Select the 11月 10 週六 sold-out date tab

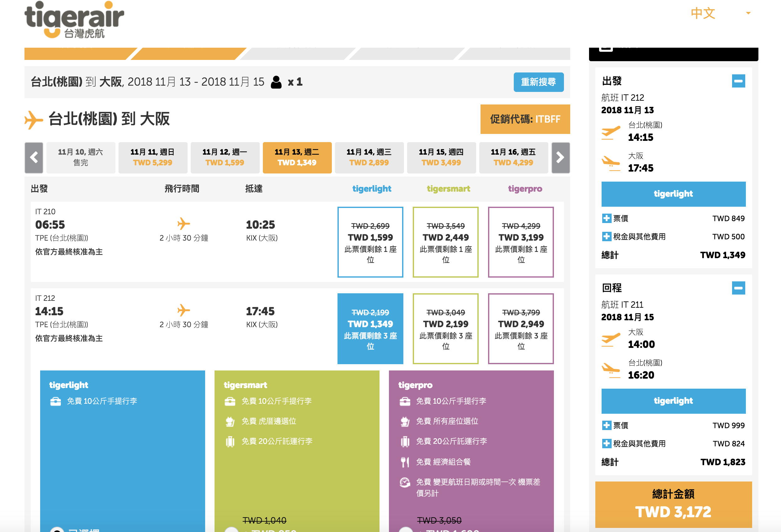point(81,157)
